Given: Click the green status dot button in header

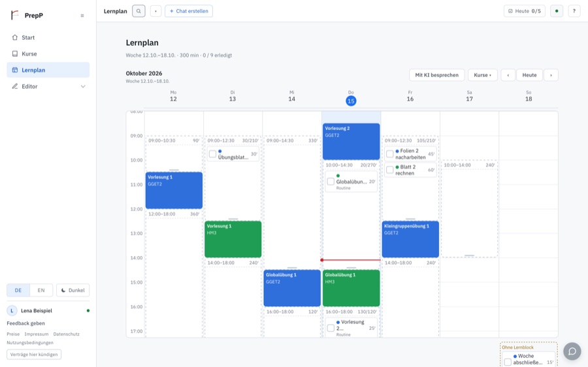Looking at the screenshot, I should click(x=557, y=11).
